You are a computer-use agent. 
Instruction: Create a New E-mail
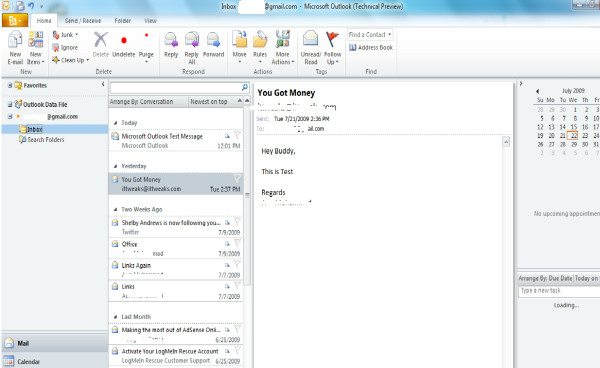click(x=15, y=48)
